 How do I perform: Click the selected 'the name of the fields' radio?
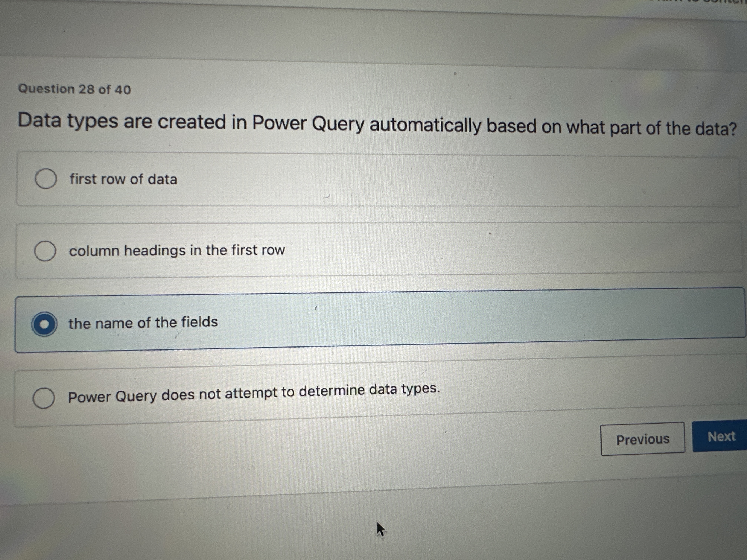click(44, 324)
